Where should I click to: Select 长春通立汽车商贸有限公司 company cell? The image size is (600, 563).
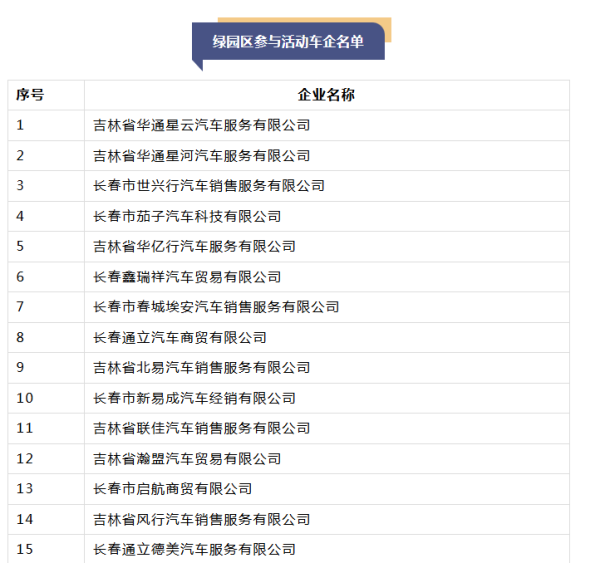180,338
